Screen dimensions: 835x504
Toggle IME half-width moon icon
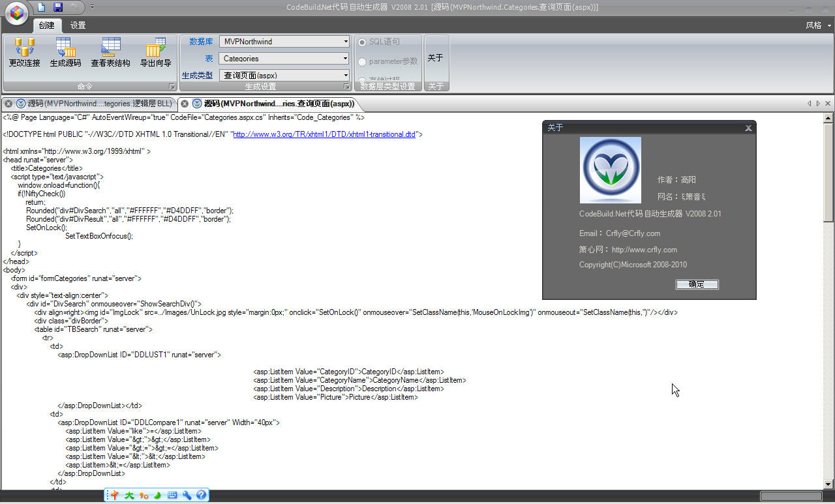coord(158,496)
